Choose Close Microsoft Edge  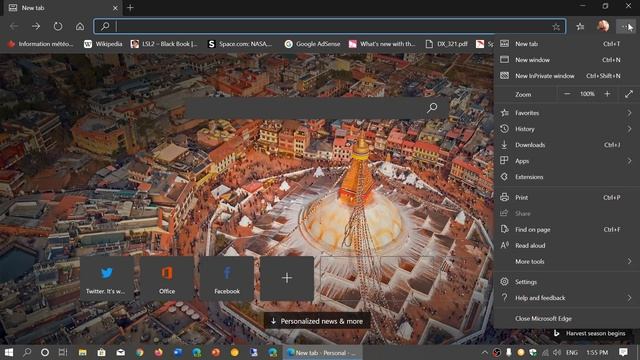(x=567, y=319)
